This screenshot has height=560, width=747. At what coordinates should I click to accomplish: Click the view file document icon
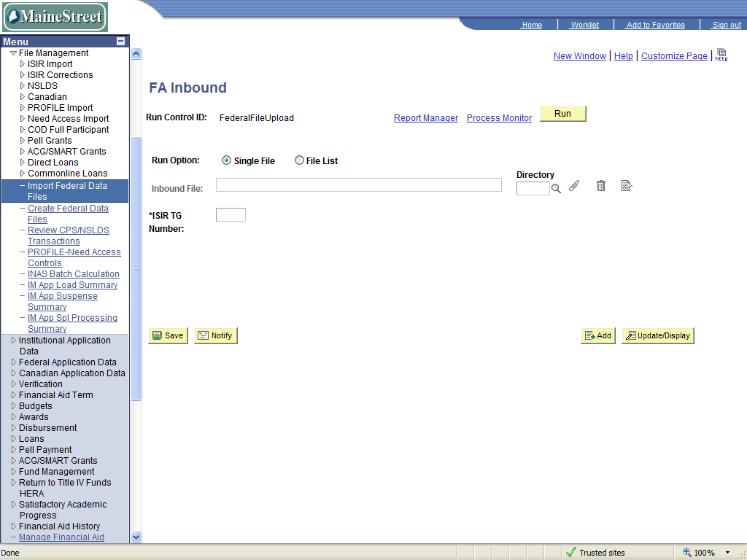[x=627, y=186]
